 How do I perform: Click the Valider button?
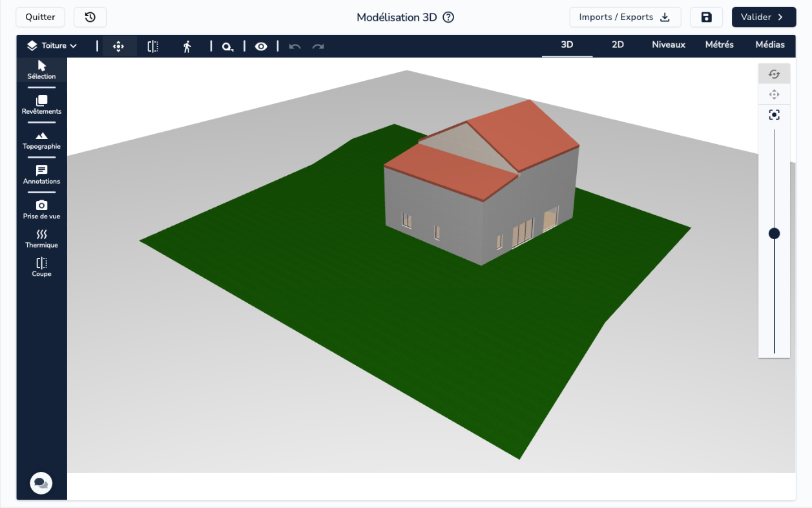763,17
